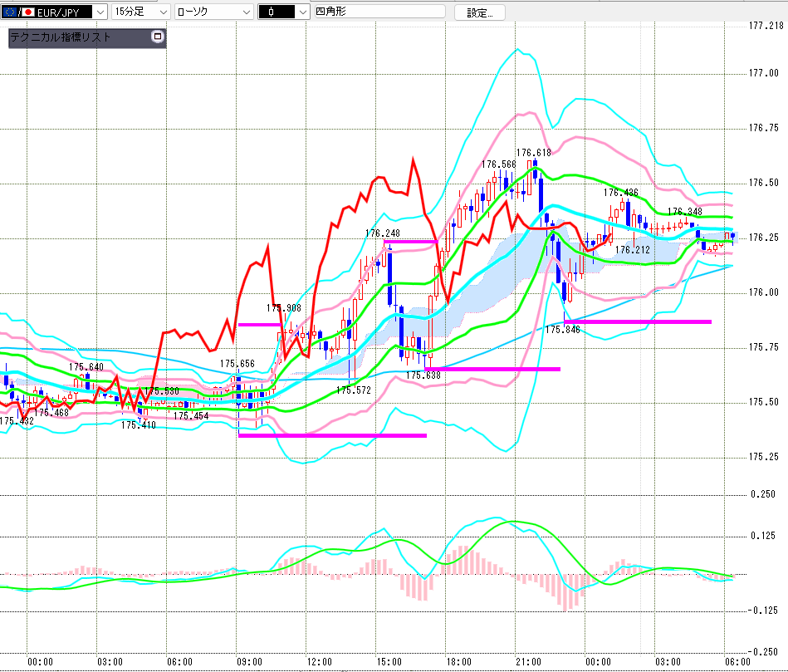This screenshot has width=788, height=672.
Task: Click the 176.436 price label
Action: tap(621, 193)
